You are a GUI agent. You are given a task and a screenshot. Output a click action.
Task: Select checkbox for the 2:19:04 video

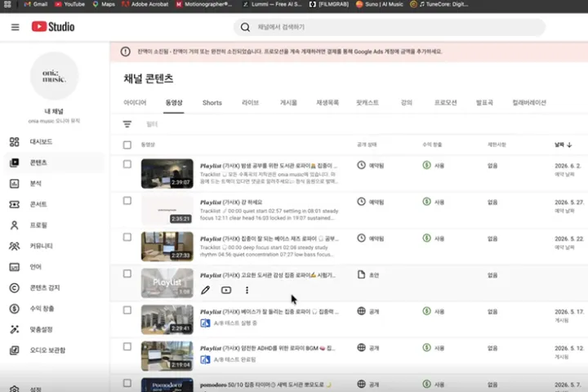click(x=127, y=346)
